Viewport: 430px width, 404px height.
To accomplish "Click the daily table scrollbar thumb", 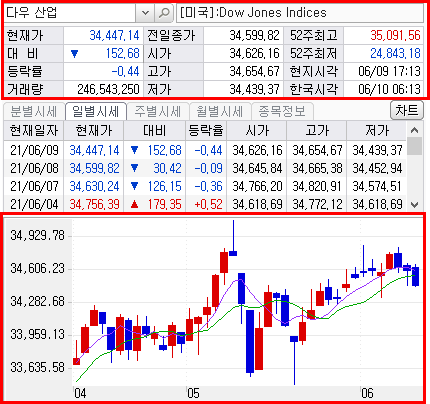I will coord(414,147).
